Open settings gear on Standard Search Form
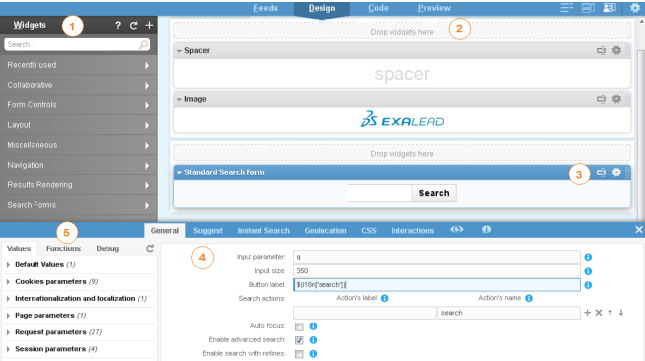The image size is (645, 361). tap(616, 172)
